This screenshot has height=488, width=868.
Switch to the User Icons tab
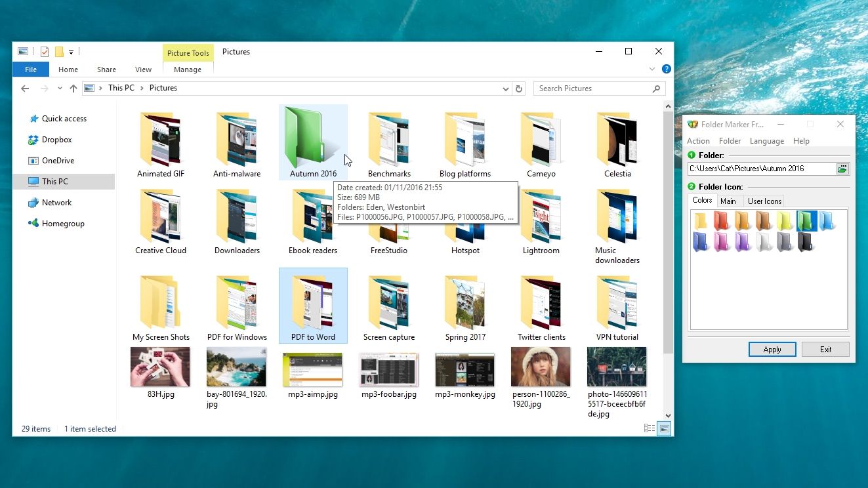pos(764,201)
